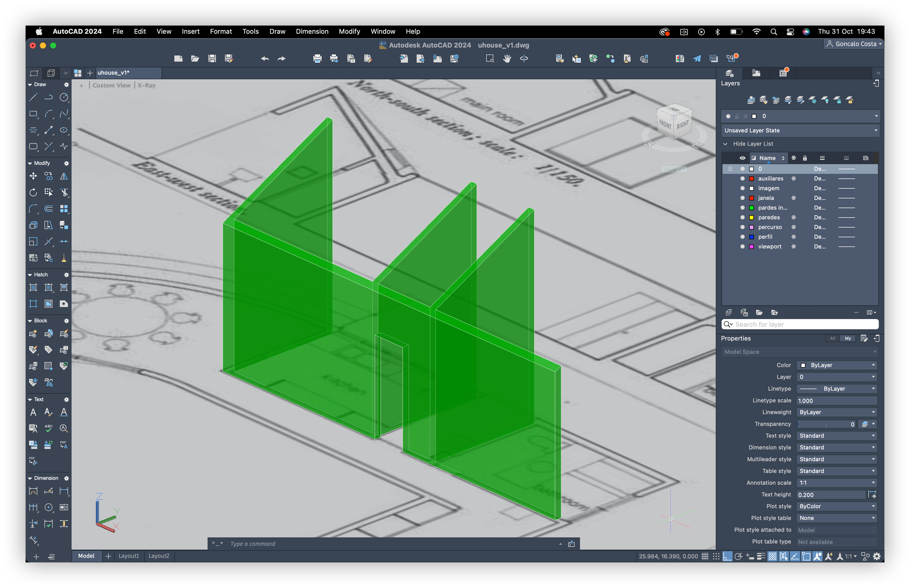This screenshot has width=910, height=588.
Task: Click the X-Ray visual style label
Action: coord(146,86)
